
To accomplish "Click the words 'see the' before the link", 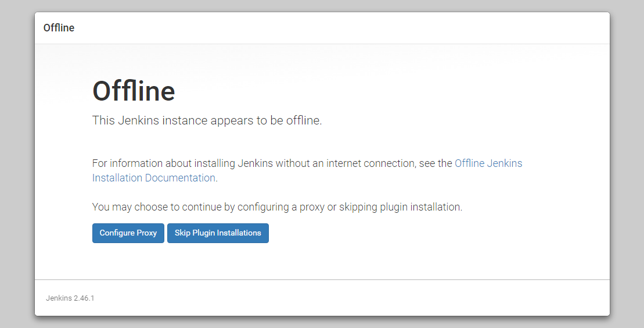I will (x=436, y=163).
